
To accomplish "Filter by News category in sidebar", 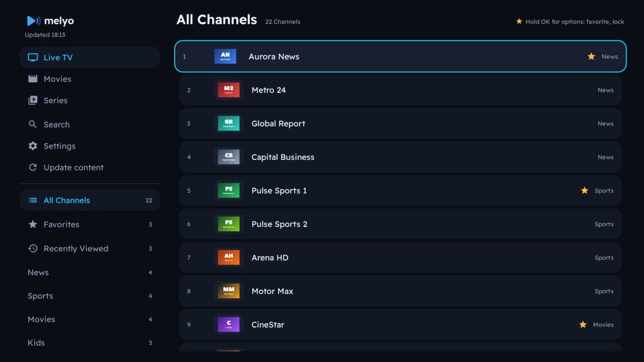I will coord(90,273).
